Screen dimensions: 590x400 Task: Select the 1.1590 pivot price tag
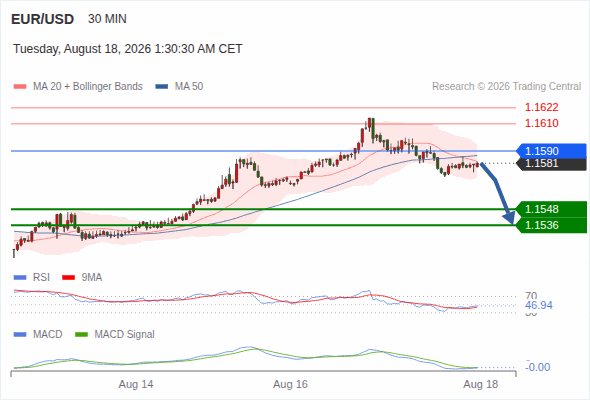coord(551,151)
